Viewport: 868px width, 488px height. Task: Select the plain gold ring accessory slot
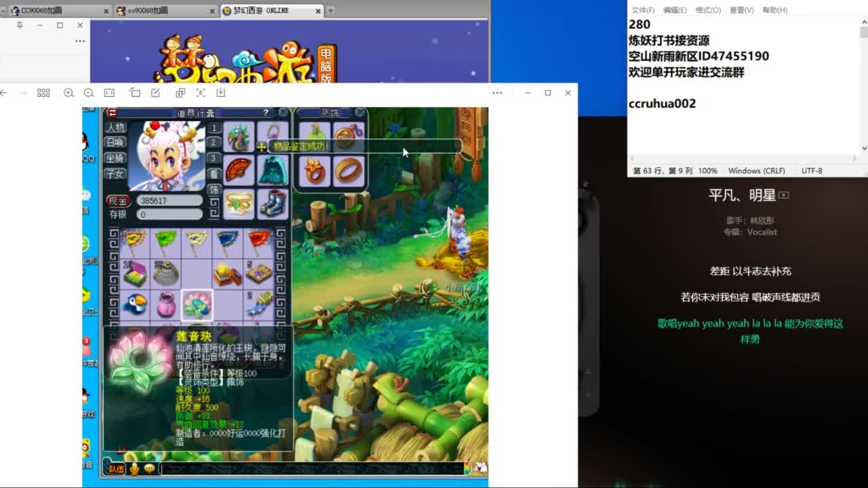point(349,171)
